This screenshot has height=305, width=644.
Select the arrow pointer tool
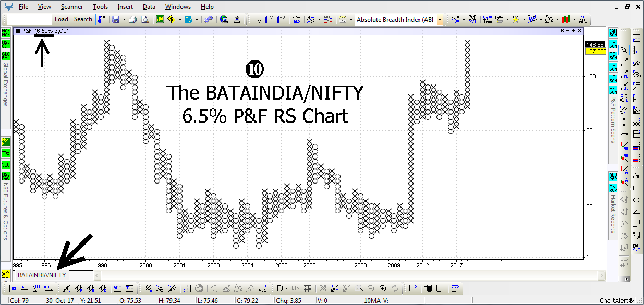(x=624, y=50)
